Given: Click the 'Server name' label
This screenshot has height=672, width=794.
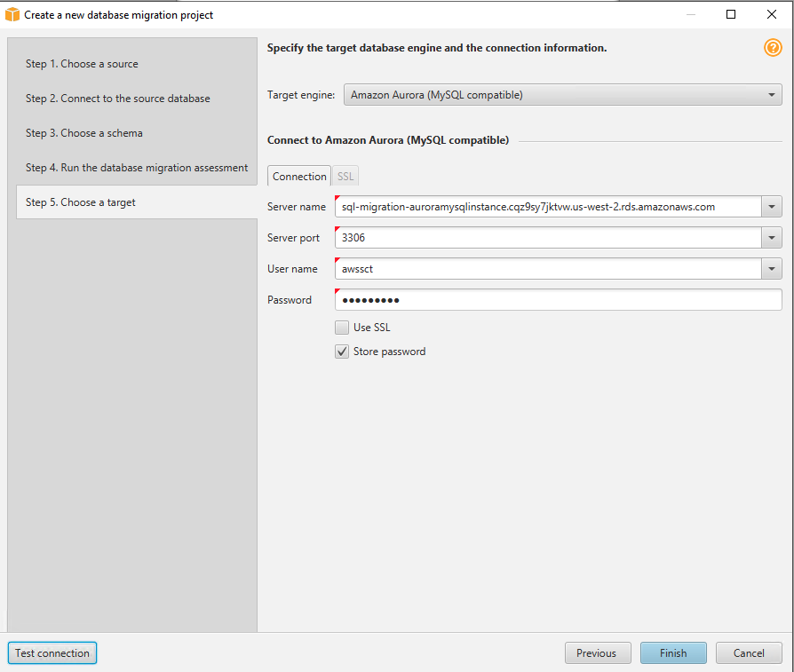Looking at the screenshot, I should [x=297, y=207].
